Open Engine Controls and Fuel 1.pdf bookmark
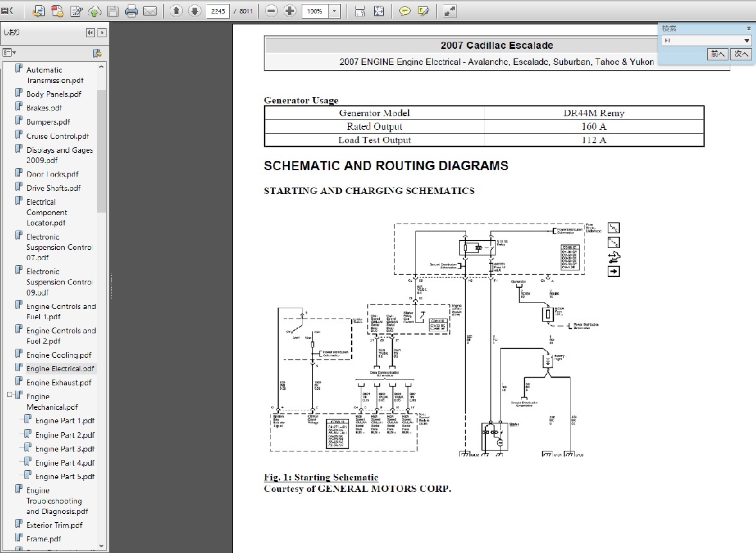 [x=61, y=312]
